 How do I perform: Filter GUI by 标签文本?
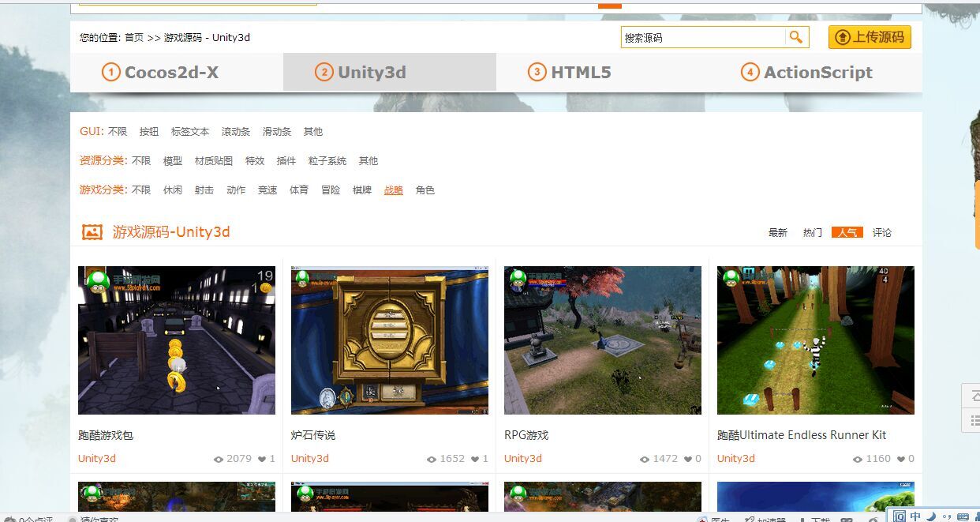pos(190,132)
